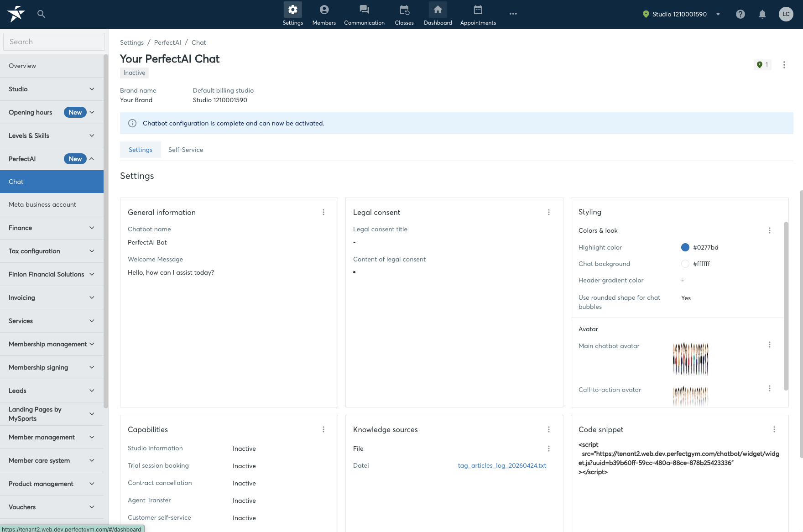Open Legal consent card options menu
The image size is (803, 532).
[x=549, y=212]
